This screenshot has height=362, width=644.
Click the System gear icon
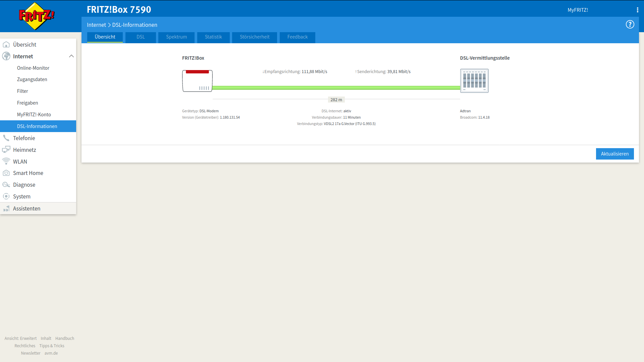click(6, 196)
